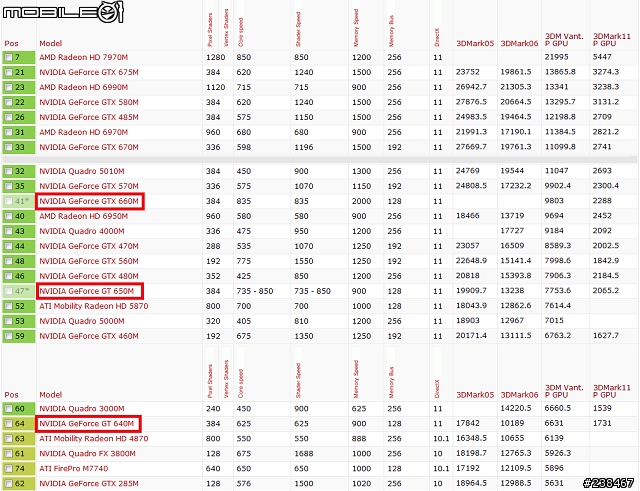Click the ATI Mobility Radeon HD 5870 link
The height and width of the screenshot is (491, 640).
tap(93, 306)
